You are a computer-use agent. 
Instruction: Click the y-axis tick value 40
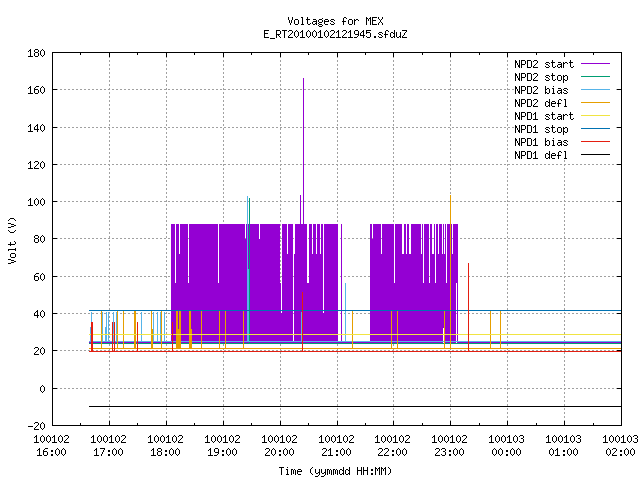coord(39,314)
